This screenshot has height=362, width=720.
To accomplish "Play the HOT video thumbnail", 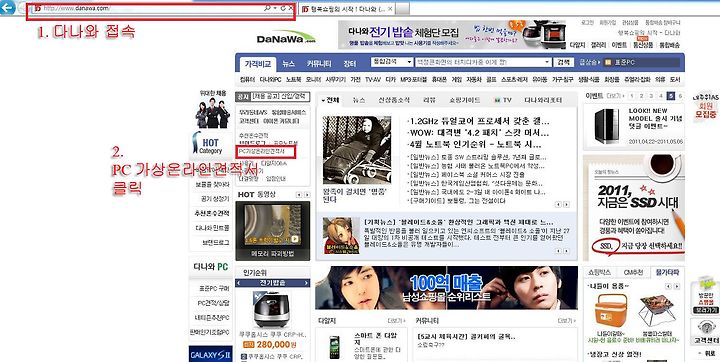I will (x=272, y=225).
